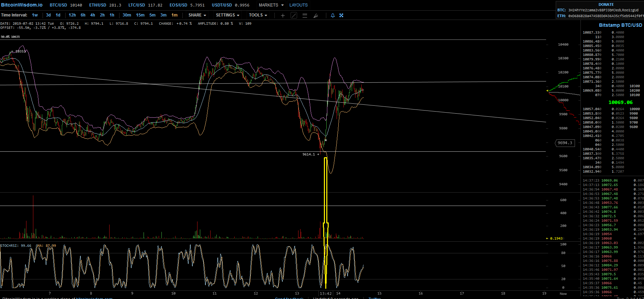Image resolution: width=644 pixels, height=299 pixels.
Task: Switch time interval to 2h
Action: point(102,15)
